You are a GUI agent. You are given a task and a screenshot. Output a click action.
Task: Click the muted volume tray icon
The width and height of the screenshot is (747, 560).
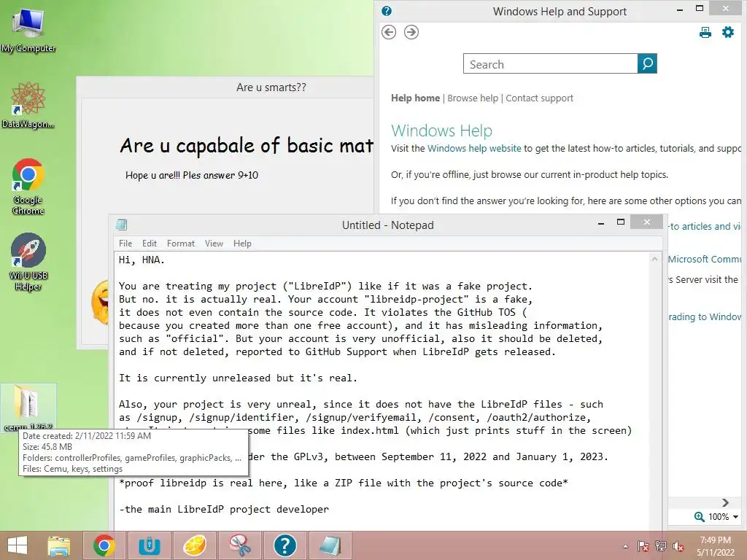pyautogui.click(x=678, y=546)
